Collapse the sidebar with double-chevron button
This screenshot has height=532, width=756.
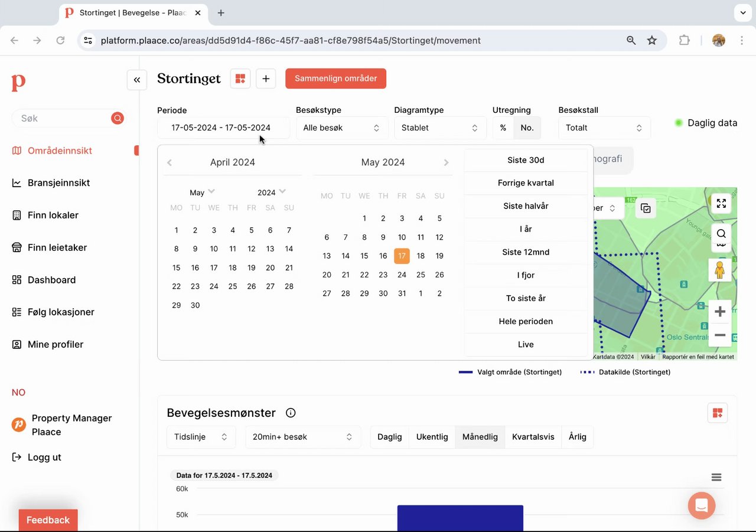[x=137, y=80]
